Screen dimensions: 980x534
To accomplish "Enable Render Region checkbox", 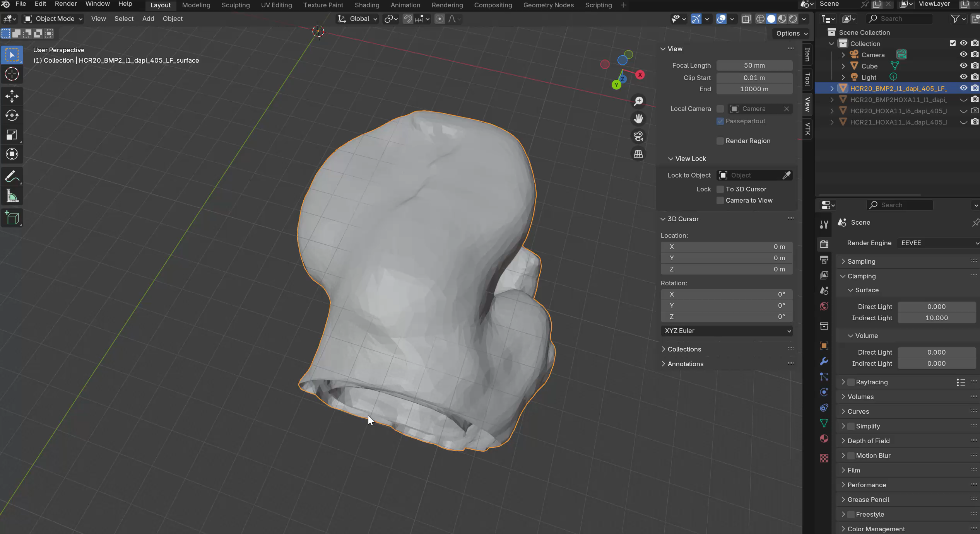I will (x=720, y=141).
